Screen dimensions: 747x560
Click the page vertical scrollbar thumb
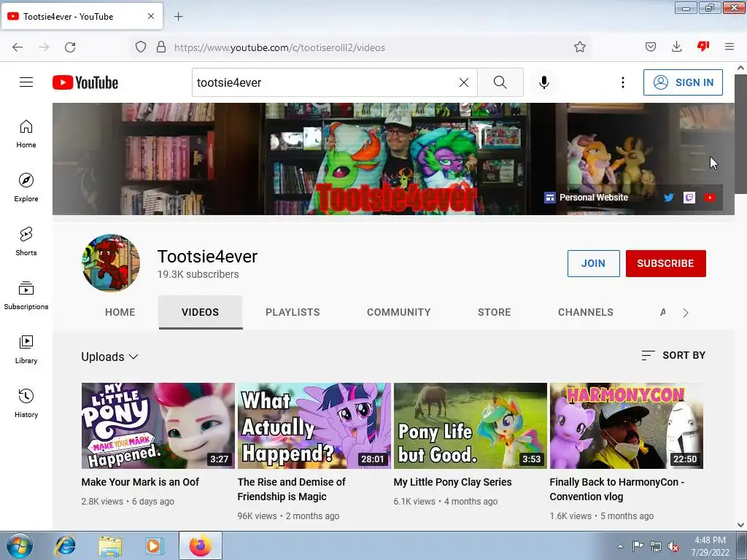(740, 134)
